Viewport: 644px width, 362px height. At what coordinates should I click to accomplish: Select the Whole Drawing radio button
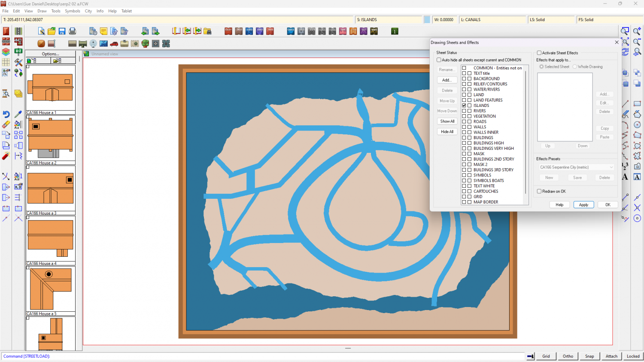point(575,67)
